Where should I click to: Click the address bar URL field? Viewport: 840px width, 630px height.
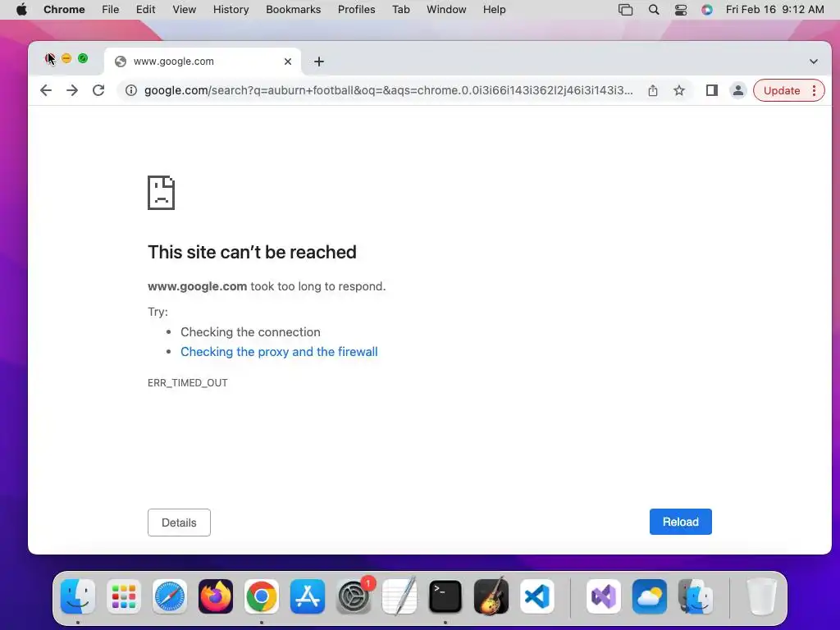(388, 90)
